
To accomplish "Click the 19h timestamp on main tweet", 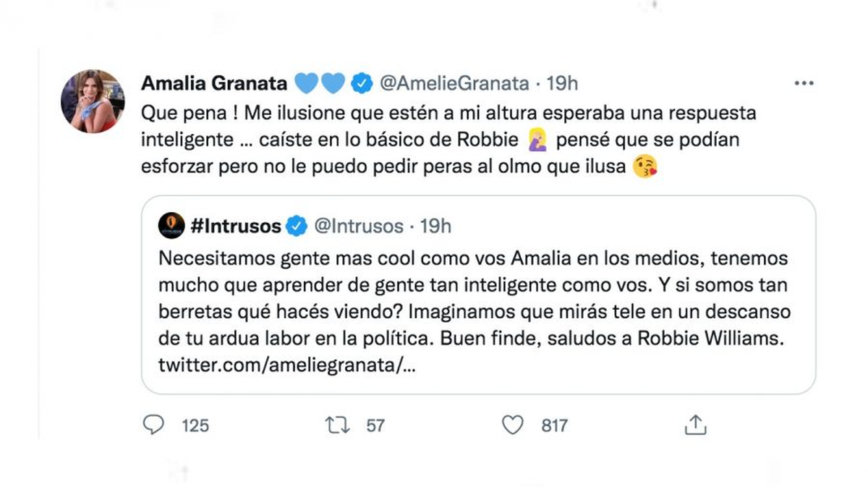I will [562, 83].
